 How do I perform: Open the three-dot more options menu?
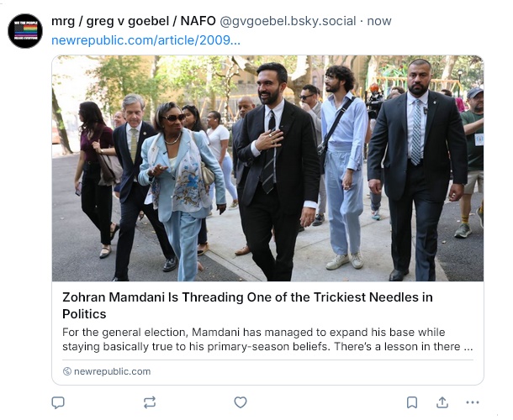tap(473, 402)
